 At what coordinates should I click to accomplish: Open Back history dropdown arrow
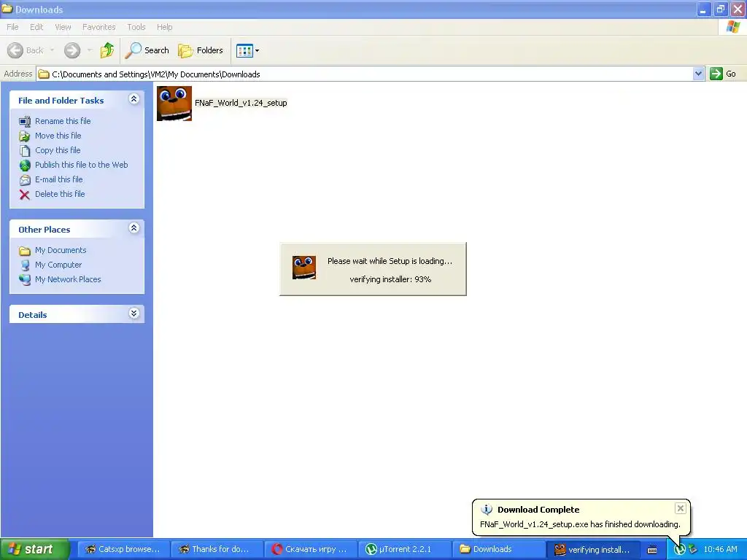tap(52, 50)
